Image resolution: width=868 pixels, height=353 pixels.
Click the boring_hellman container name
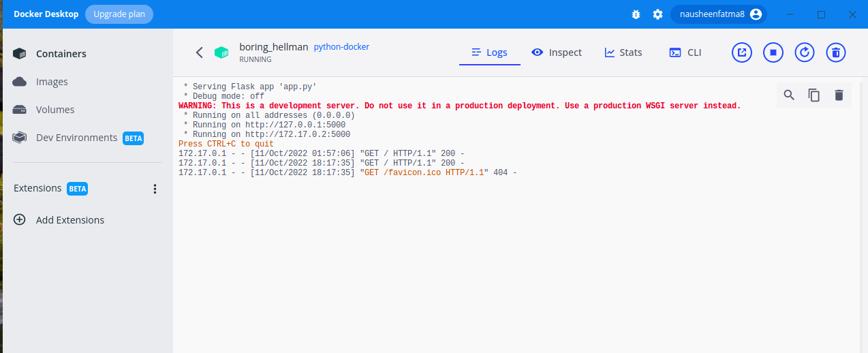(273, 47)
